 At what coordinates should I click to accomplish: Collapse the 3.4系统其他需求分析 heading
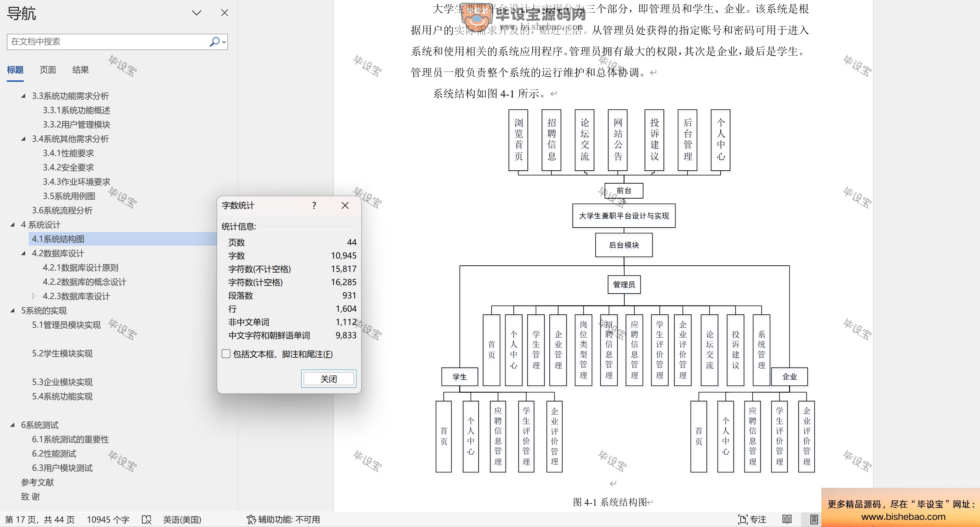23,139
